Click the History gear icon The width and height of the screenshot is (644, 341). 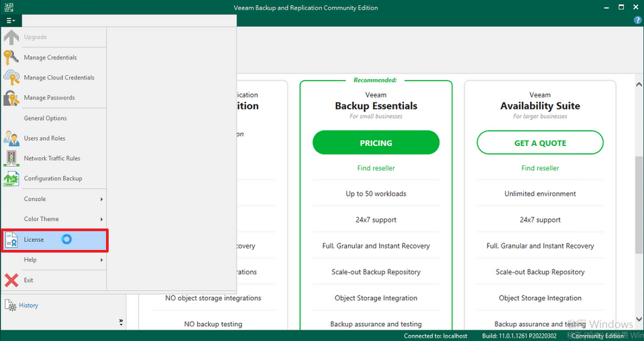[x=11, y=305]
